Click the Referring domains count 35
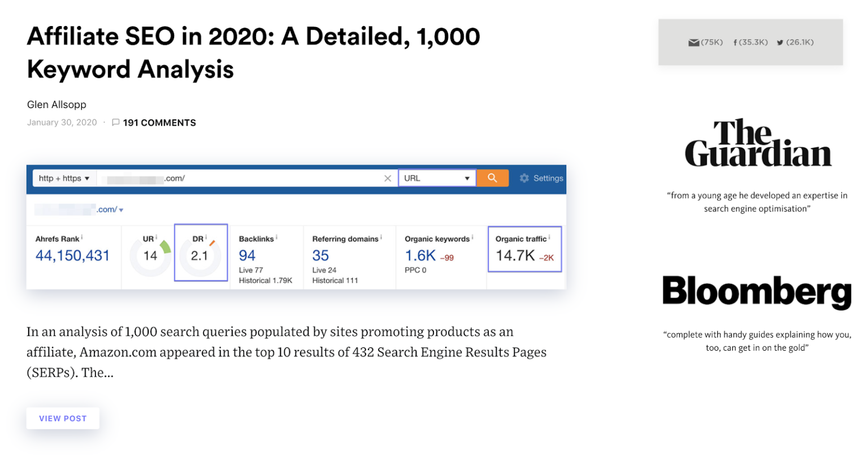The width and height of the screenshot is (868, 470). pyautogui.click(x=320, y=256)
